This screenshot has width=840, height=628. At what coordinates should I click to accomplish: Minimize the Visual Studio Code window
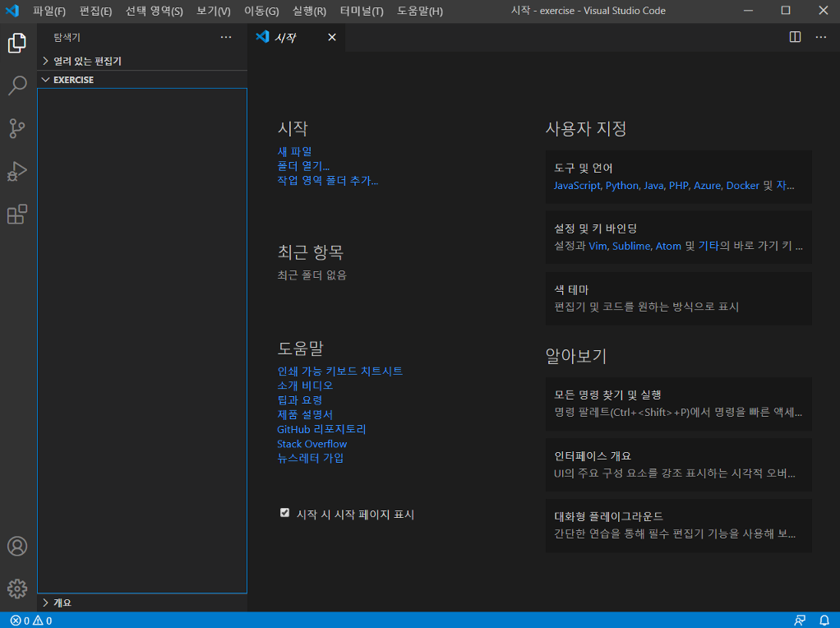[x=749, y=10]
